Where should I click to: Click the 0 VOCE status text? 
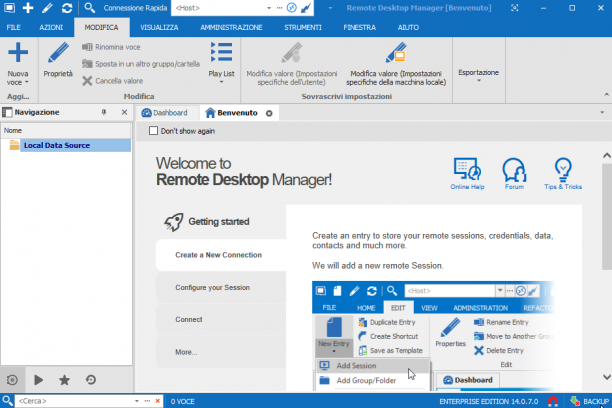(182, 401)
